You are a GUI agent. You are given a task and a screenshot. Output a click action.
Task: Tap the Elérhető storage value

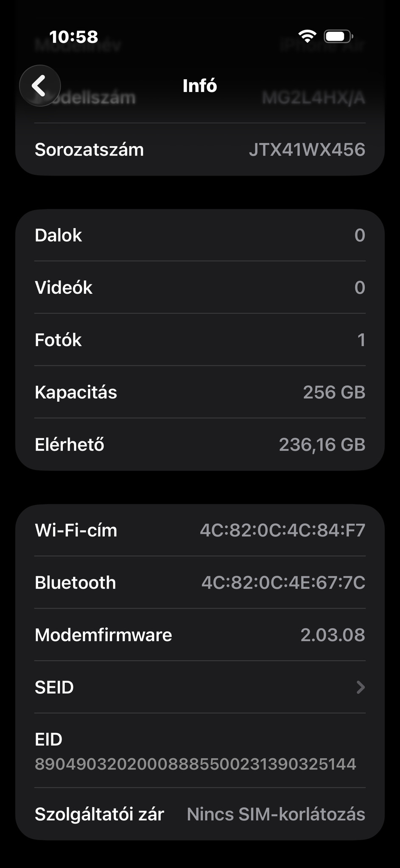pos(322,445)
